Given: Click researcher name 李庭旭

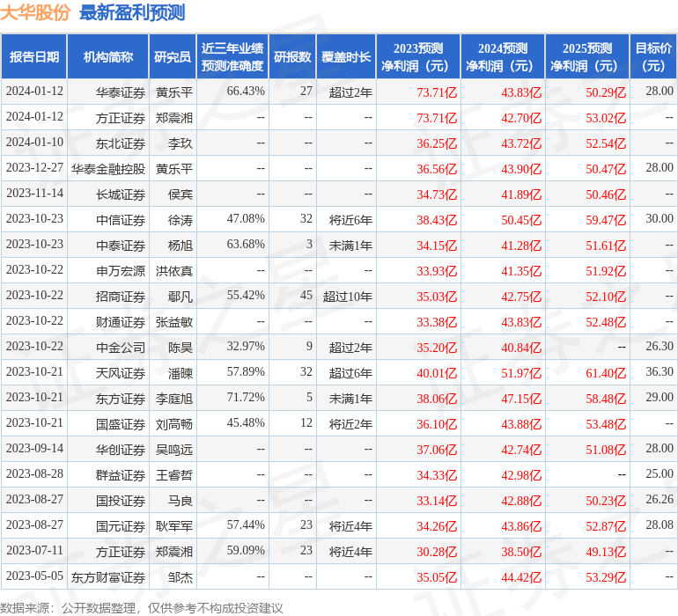Looking at the screenshot, I should tap(174, 398).
